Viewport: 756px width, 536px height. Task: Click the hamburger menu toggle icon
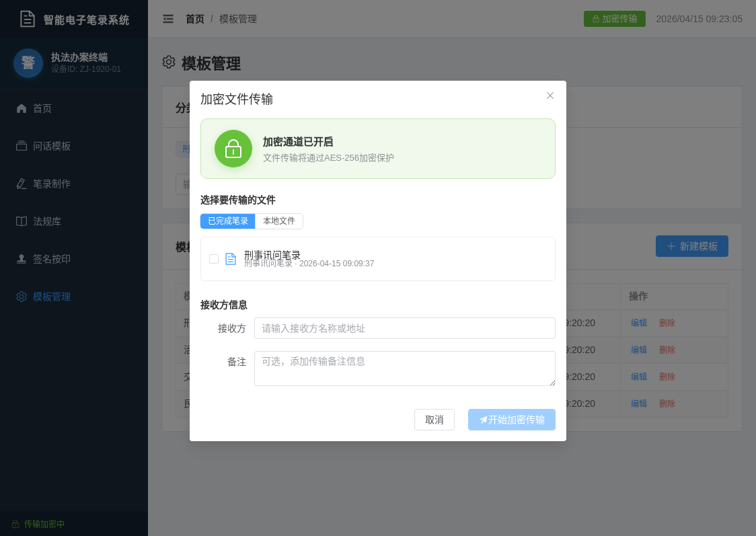coord(168,19)
